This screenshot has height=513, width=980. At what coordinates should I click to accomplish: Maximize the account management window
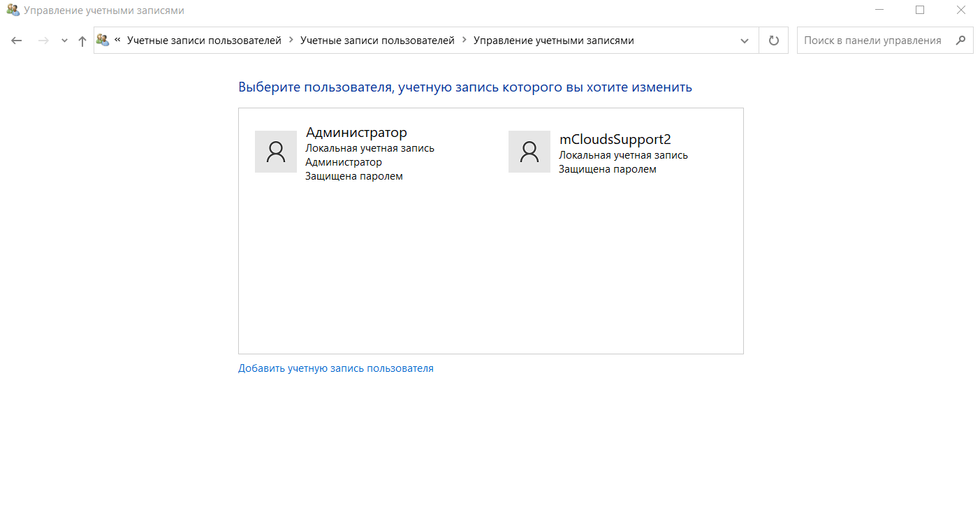pos(920,10)
